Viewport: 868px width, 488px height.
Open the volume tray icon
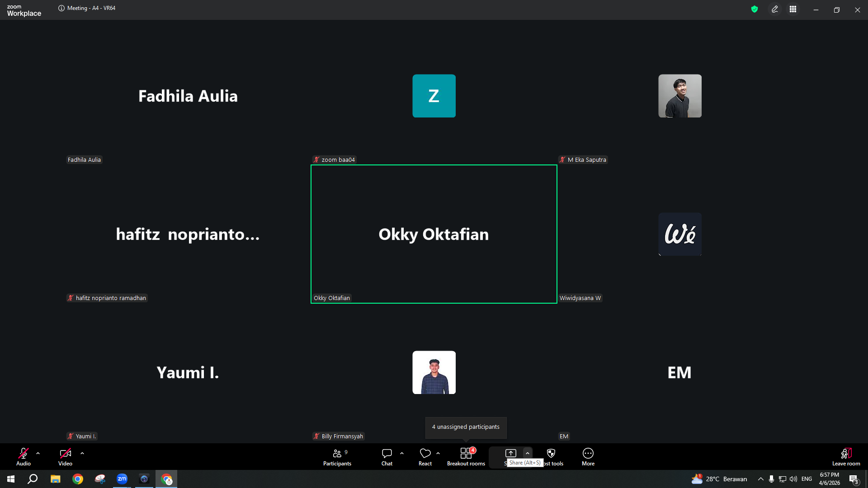(793, 479)
